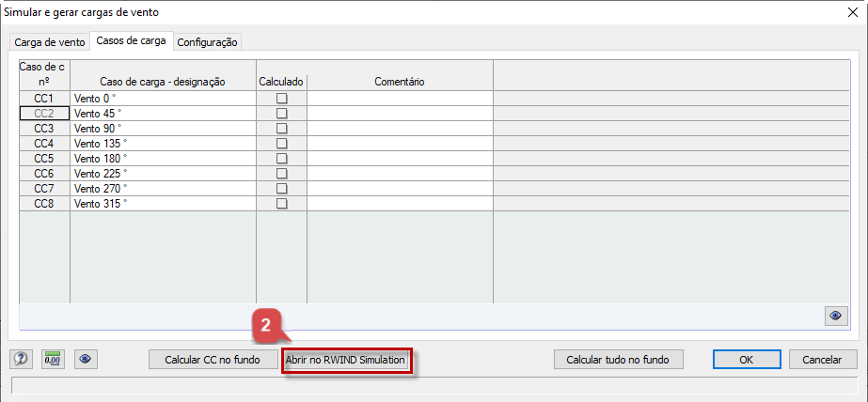Click the Vento 135 ° designation cell
Screen dimensions: 868x402
click(x=163, y=143)
